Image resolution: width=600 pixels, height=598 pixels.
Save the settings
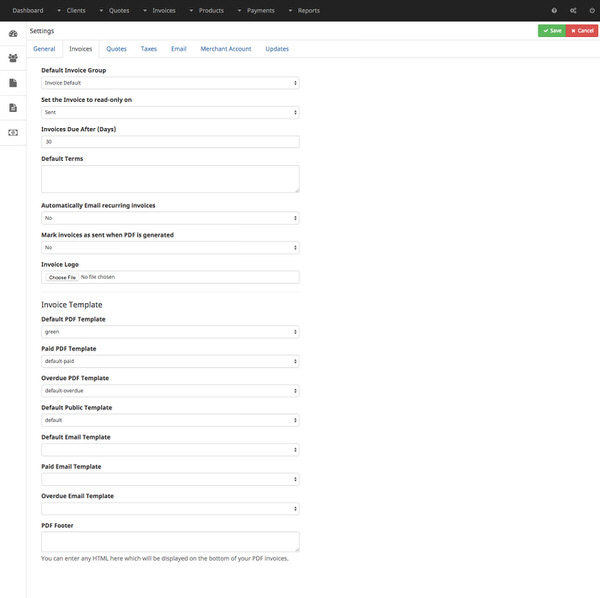coord(552,31)
